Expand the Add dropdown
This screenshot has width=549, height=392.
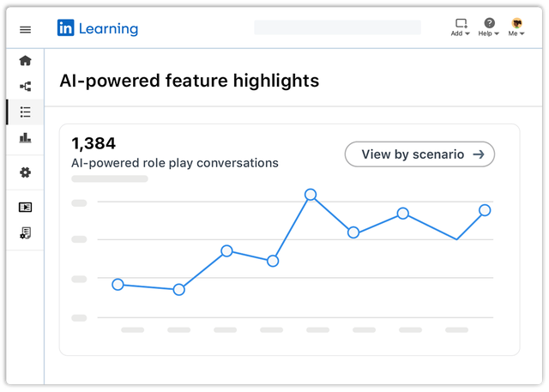tap(461, 27)
